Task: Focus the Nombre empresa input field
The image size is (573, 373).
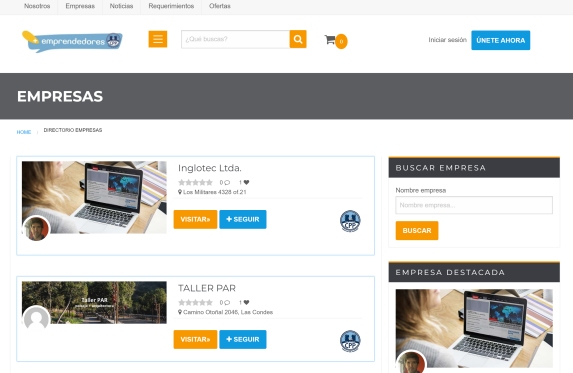Action: [474, 205]
